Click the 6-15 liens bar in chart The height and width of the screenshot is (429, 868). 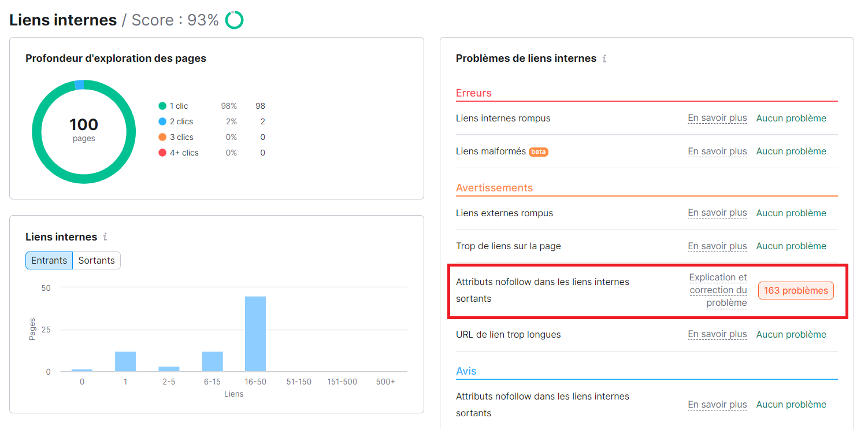tap(212, 361)
